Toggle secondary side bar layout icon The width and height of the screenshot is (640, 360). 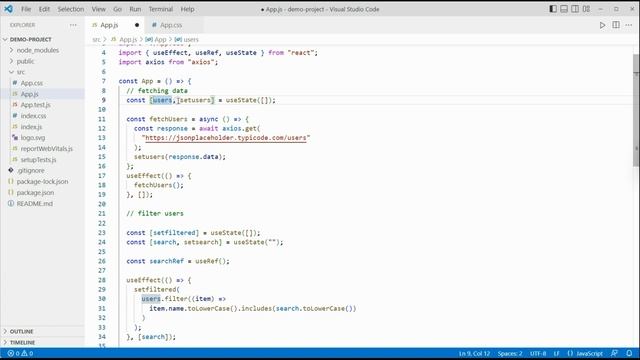point(575,9)
